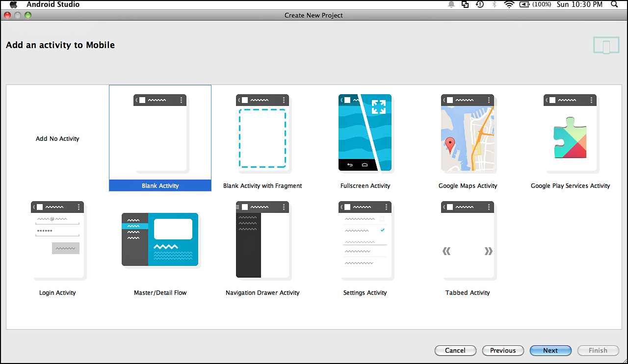The width and height of the screenshot is (628, 364).
Task: Click the left chevrons in the Tabbed Activity preview
Action: coord(446,252)
